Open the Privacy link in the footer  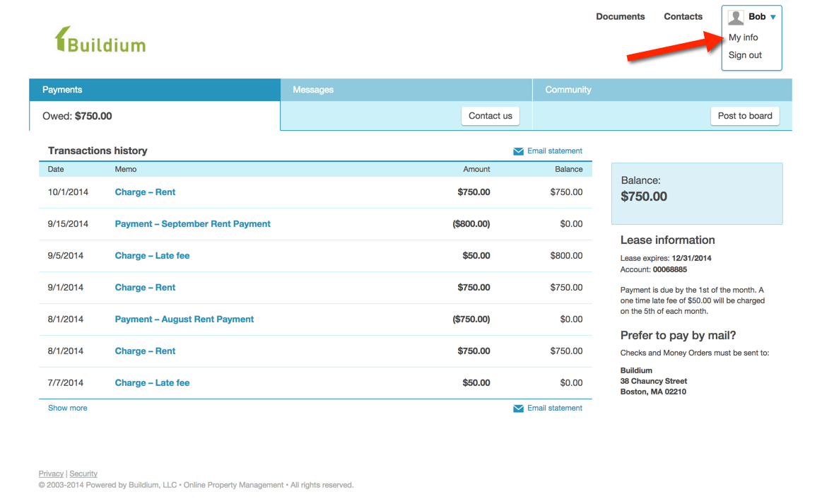tap(50, 473)
